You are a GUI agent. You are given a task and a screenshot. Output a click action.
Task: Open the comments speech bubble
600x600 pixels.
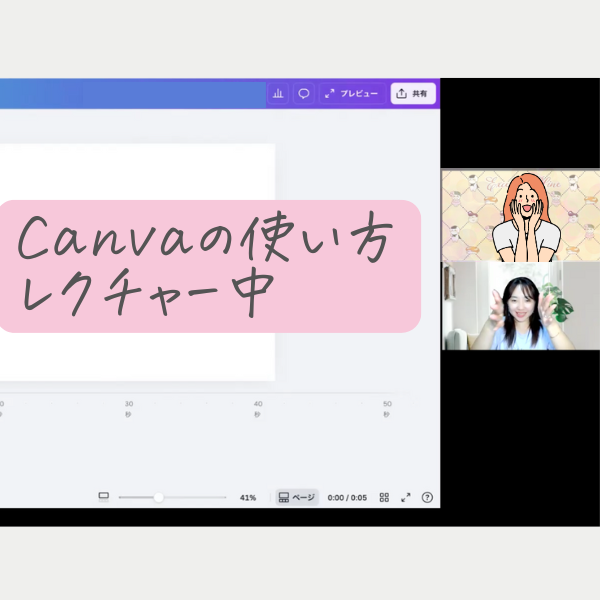coord(304,93)
